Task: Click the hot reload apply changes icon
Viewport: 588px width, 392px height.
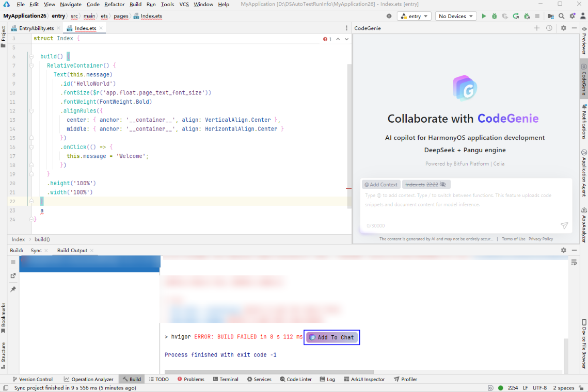Action: click(x=516, y=16)
